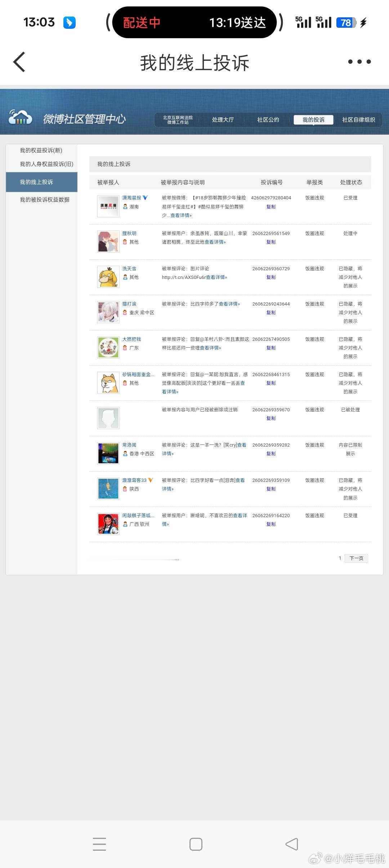View details of http://t.cn/AXS0Fu6r comment
Screen dimensions: 389x868
click(216, 277)
